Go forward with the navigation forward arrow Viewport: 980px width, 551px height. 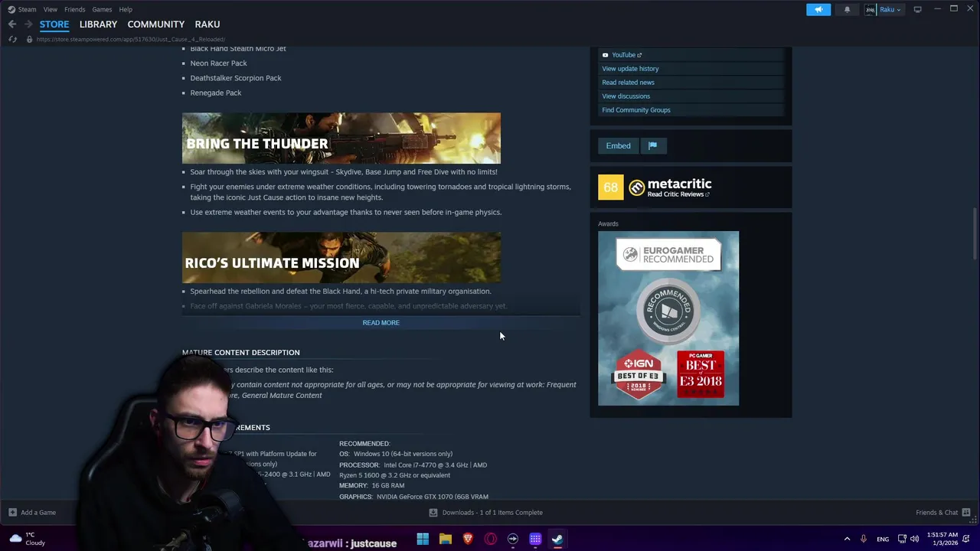[x=28, y=24]
